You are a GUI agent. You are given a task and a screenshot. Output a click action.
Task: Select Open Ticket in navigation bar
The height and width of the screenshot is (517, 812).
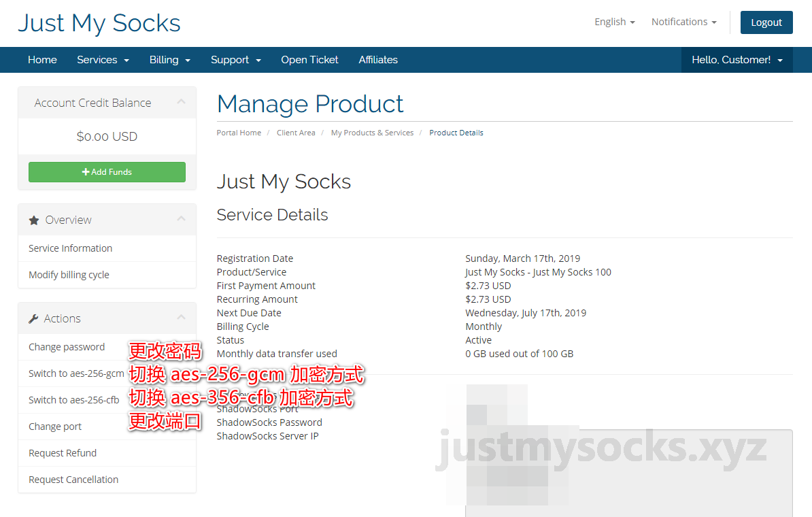(x=309, y=60)
